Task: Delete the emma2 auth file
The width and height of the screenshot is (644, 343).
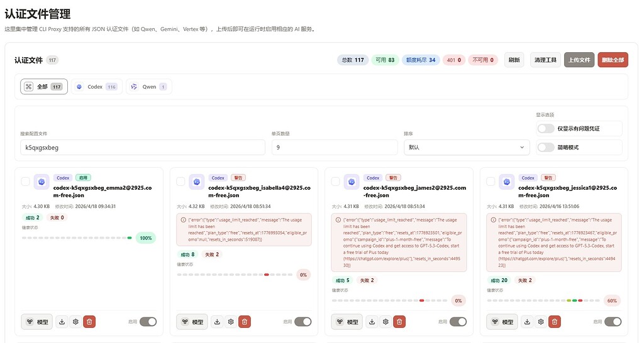Action: (89, 322)
